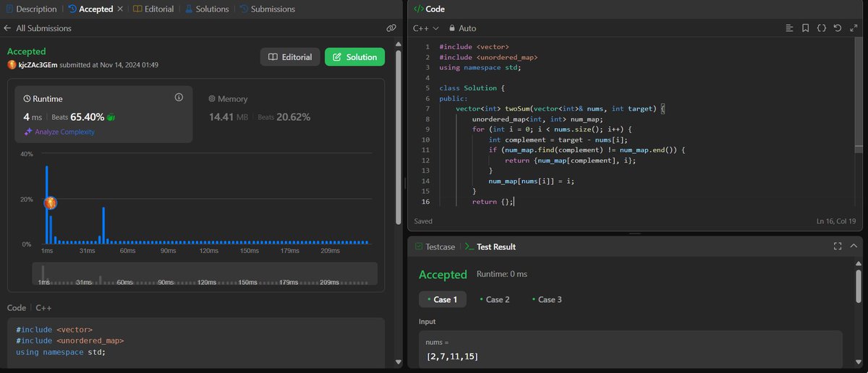Maximize the test result panel icon
The width and height of the screenshot is (868, 373).
click(x=838, y=246)
